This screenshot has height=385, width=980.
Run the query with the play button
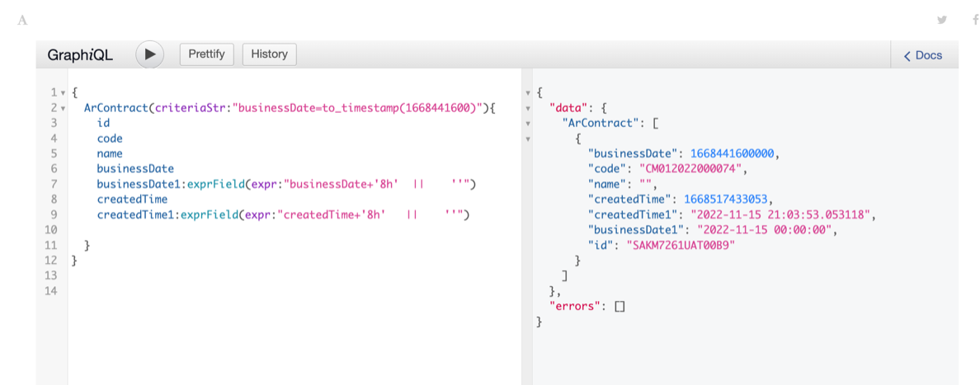(x=149, y=54)
